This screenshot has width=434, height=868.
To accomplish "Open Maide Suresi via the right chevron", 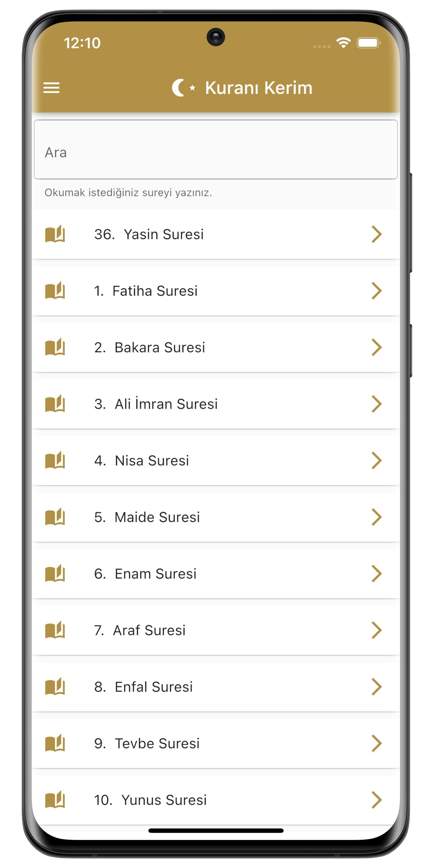I will tap(376, 517).
